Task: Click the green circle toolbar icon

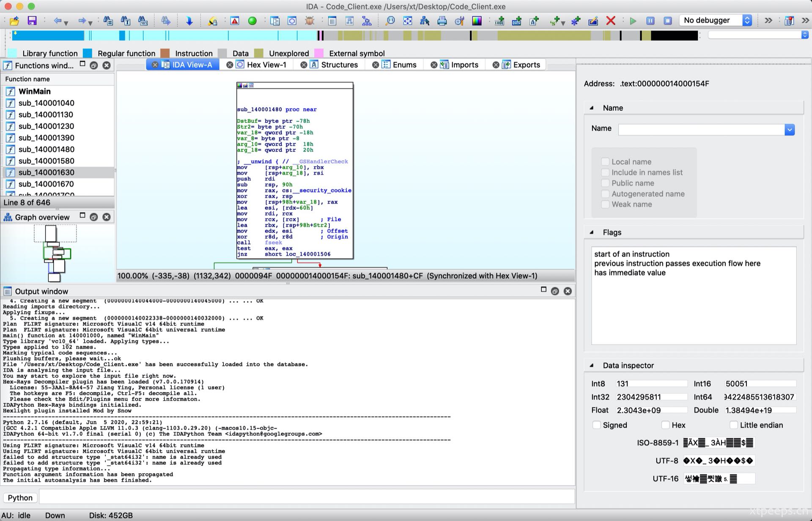Action: (252, 21)
